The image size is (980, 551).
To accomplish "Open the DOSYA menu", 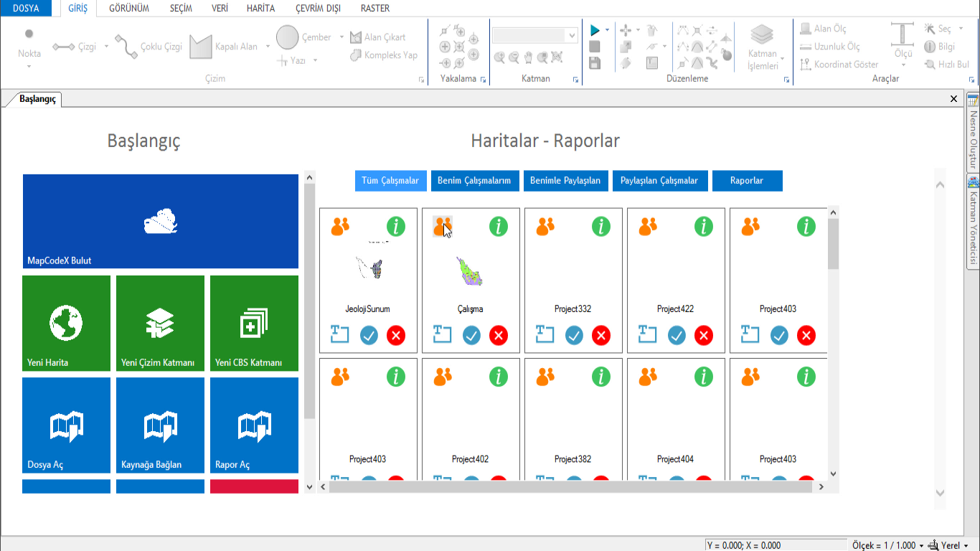I will point(26,9).
